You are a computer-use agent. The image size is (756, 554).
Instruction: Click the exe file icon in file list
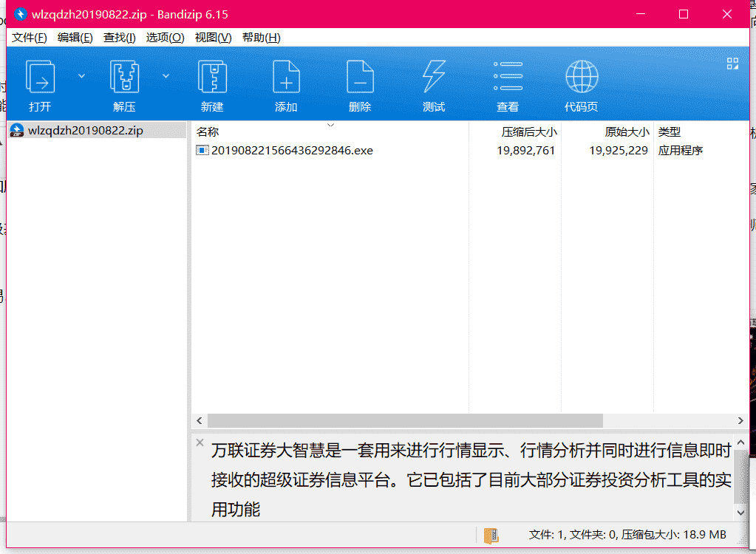202,150
